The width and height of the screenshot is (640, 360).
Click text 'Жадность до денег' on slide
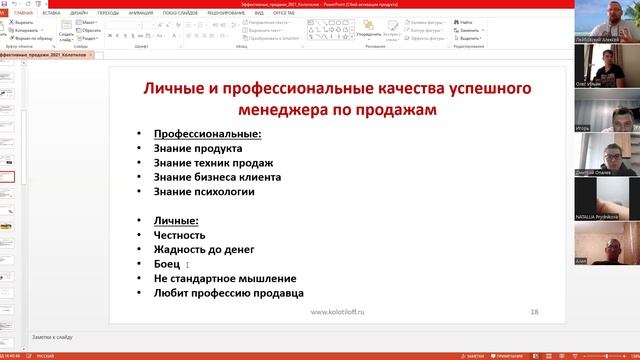click(204, 249)
